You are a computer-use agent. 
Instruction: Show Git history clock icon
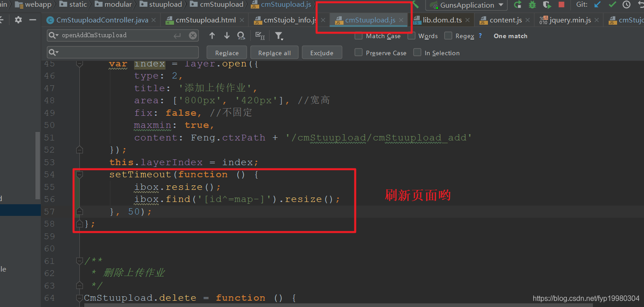click(627, 5)
